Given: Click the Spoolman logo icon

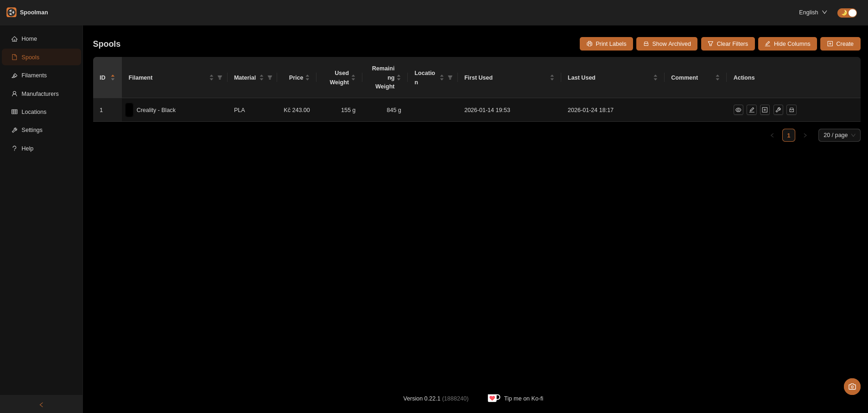Looking at the screenshot, I should [11, 13].
